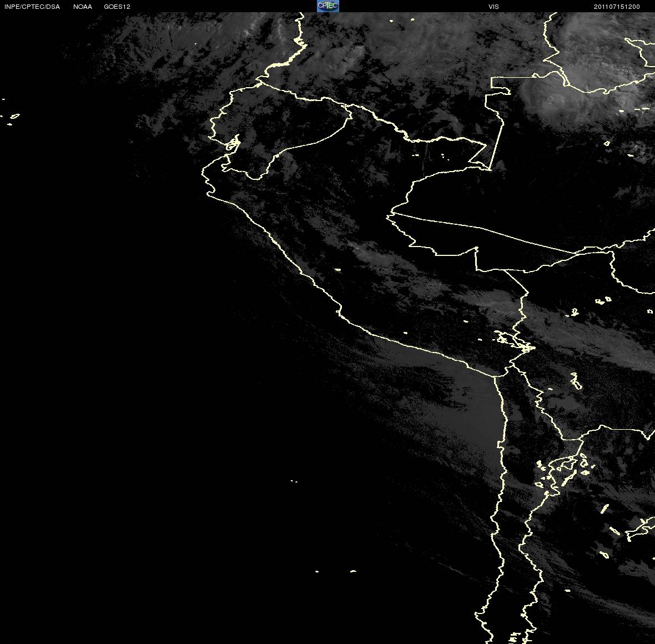The width and height of the screenshot is (655, 644).
Task: Click the VIS channel label
Action: (x=493, y=7)
